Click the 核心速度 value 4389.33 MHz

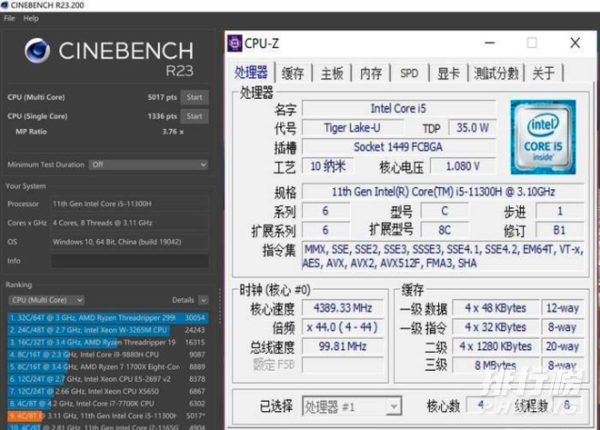343,308
